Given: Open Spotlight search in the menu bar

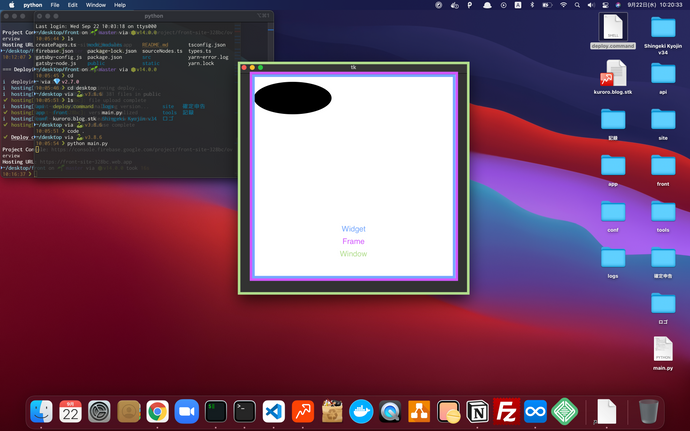Looking at the screenshot, I should pyautogui.click(x=577, y=5).
